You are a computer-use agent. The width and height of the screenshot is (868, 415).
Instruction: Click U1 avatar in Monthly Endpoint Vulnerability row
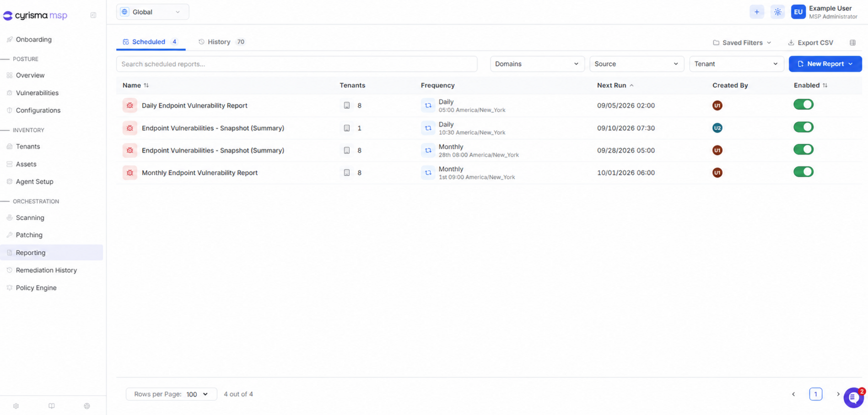click(717, 173)
